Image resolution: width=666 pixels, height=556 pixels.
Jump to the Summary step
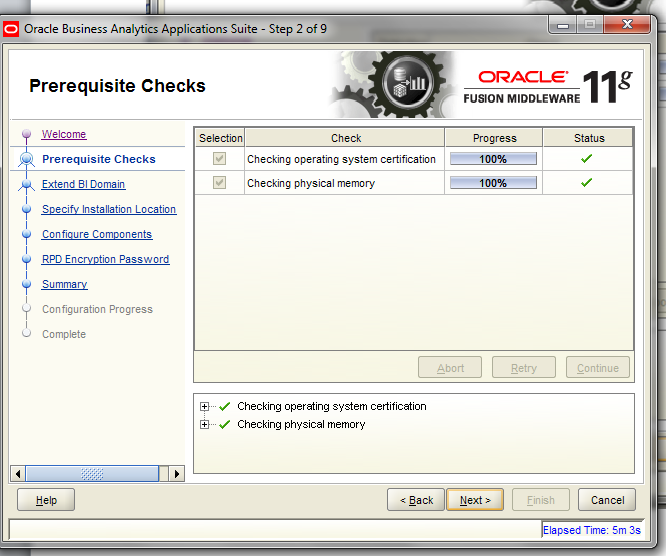click(65, 284)
